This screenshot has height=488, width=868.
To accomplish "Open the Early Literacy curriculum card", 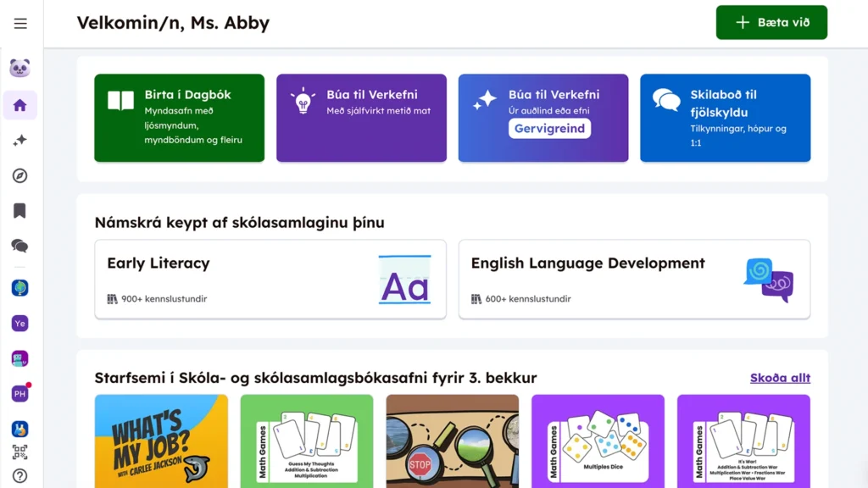I will 270,279.
